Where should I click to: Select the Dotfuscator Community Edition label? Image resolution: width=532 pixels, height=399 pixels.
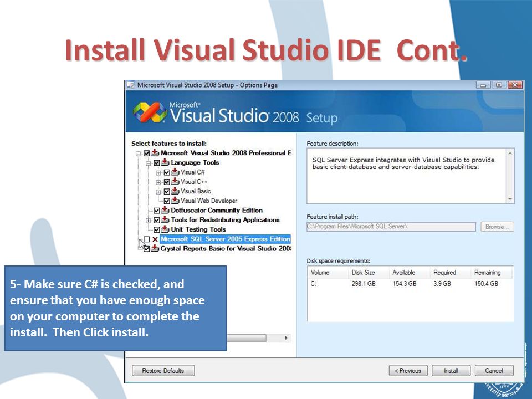point(217,211)
